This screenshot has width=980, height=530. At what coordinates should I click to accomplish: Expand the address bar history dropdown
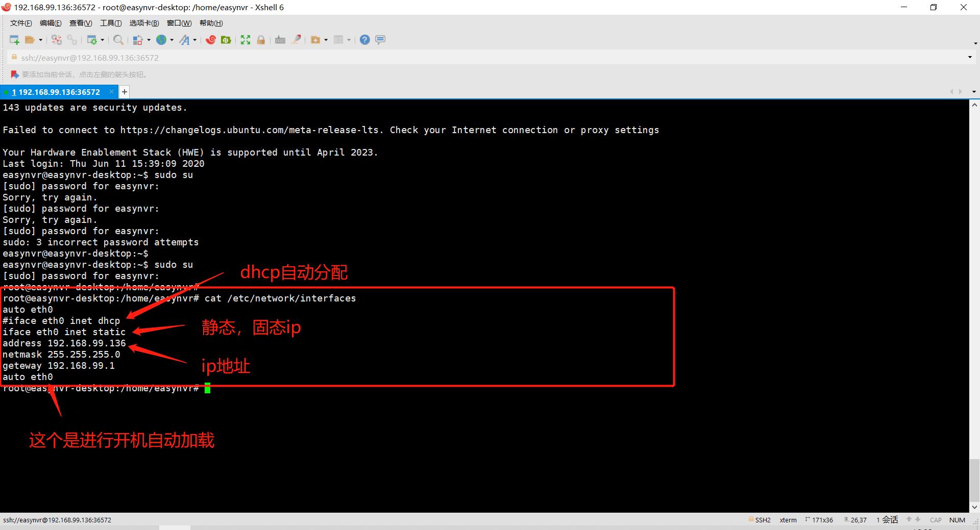point(970,57)
